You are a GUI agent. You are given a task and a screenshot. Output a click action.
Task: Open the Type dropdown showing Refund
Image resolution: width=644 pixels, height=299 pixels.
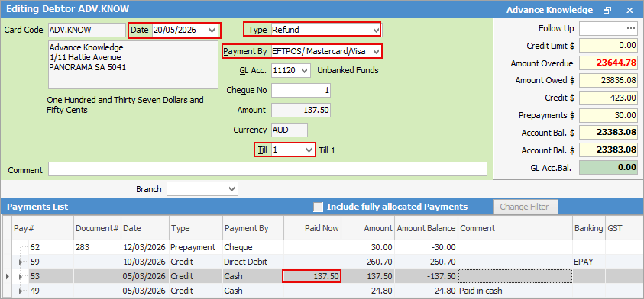click(x=376, y=30)
